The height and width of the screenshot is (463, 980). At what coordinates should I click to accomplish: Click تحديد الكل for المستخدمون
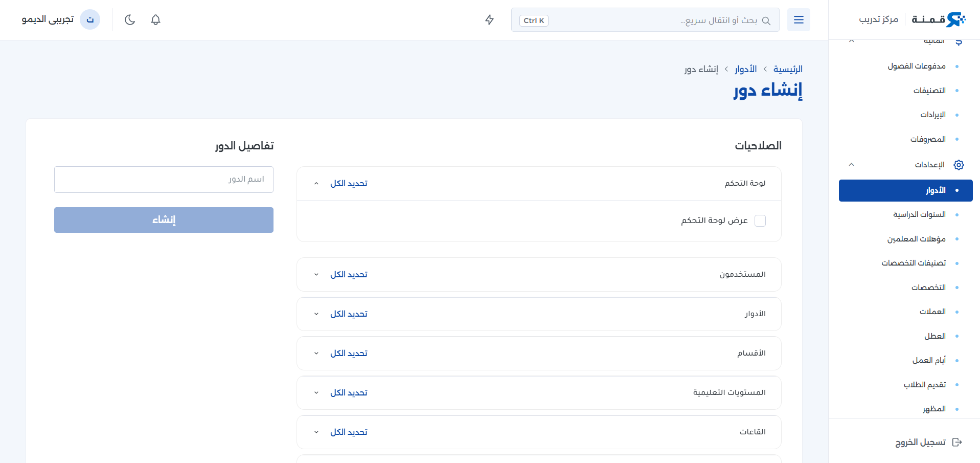pyautogui.click(x=349, y=275)
